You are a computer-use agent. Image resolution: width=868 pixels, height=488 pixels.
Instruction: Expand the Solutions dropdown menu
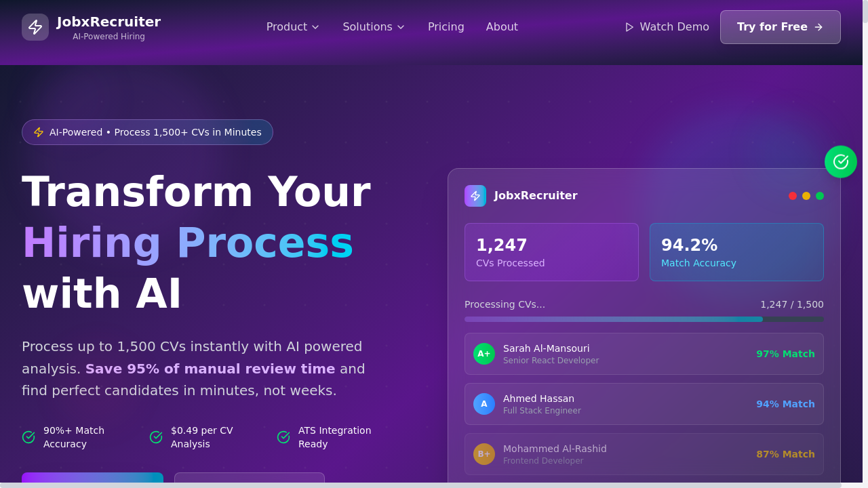click(x=374, y=27)
